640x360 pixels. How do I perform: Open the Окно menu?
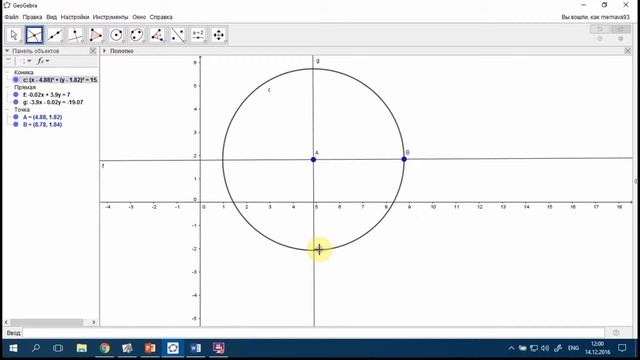(139, 17)
